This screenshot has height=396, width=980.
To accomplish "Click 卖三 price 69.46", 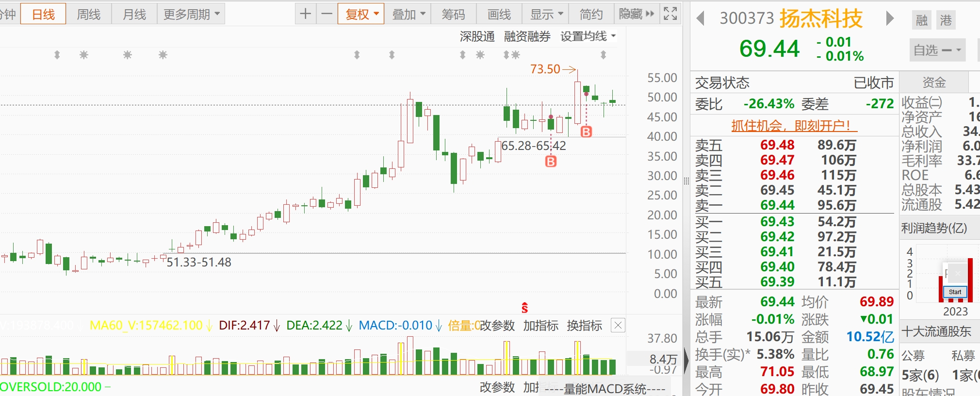I will 777,175.
